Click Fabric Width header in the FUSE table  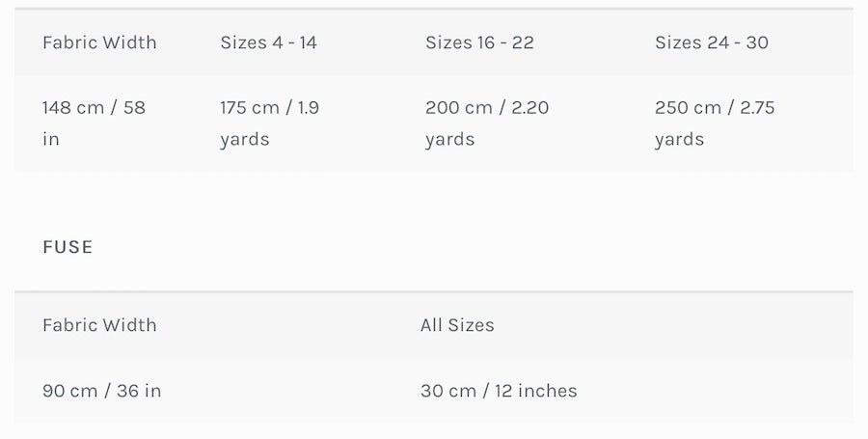[99, 325]
